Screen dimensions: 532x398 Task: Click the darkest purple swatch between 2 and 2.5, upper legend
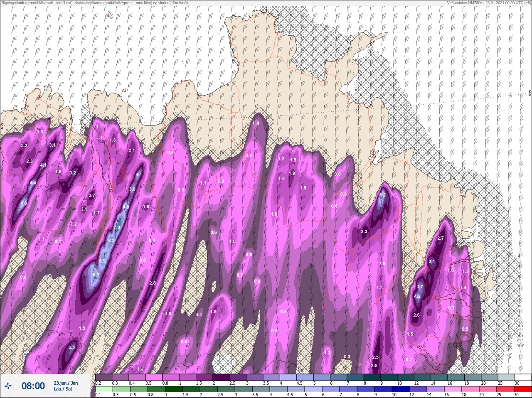[221, 377]
